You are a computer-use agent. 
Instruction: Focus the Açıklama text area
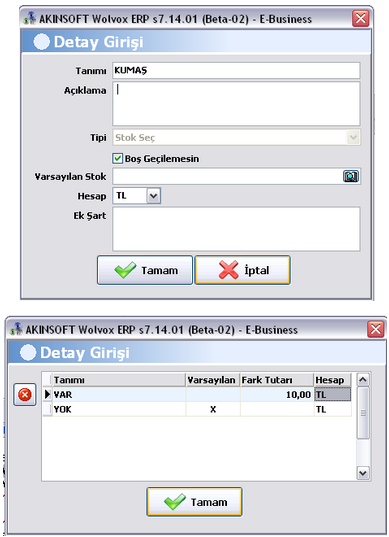(236, 104)
